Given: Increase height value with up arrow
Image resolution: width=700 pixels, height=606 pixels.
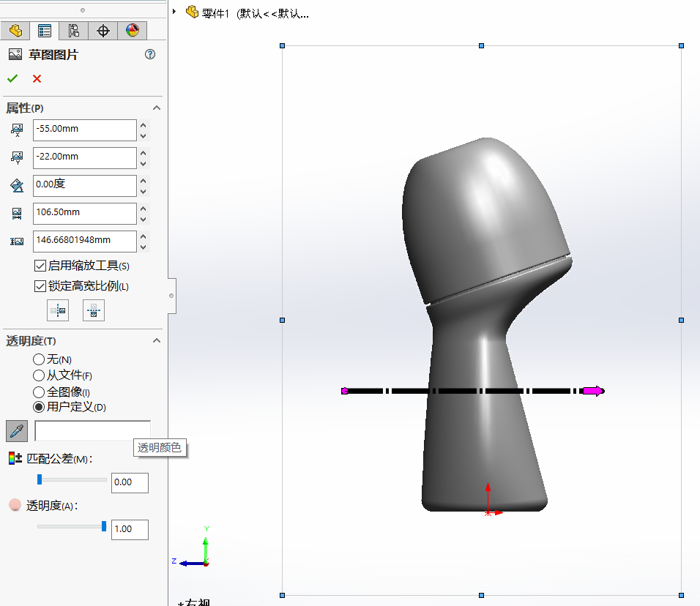Looking at the screenshot, I should click(144, 236).
